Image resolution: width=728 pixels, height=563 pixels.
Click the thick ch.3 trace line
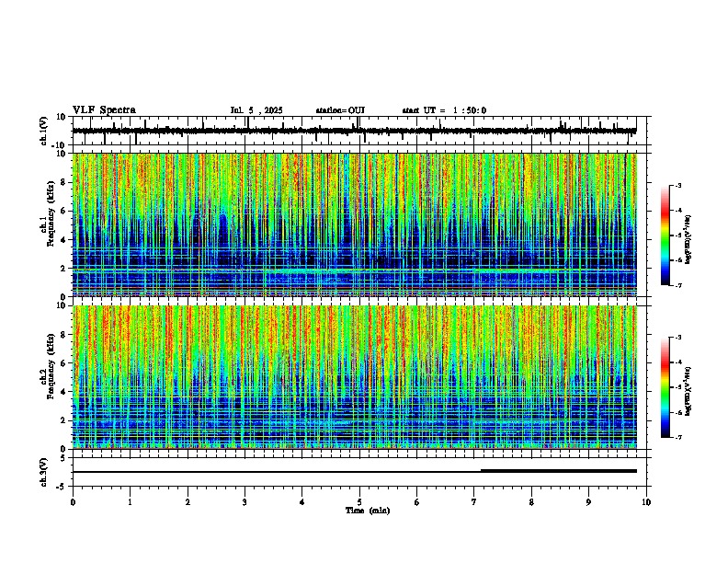point(559,471)
